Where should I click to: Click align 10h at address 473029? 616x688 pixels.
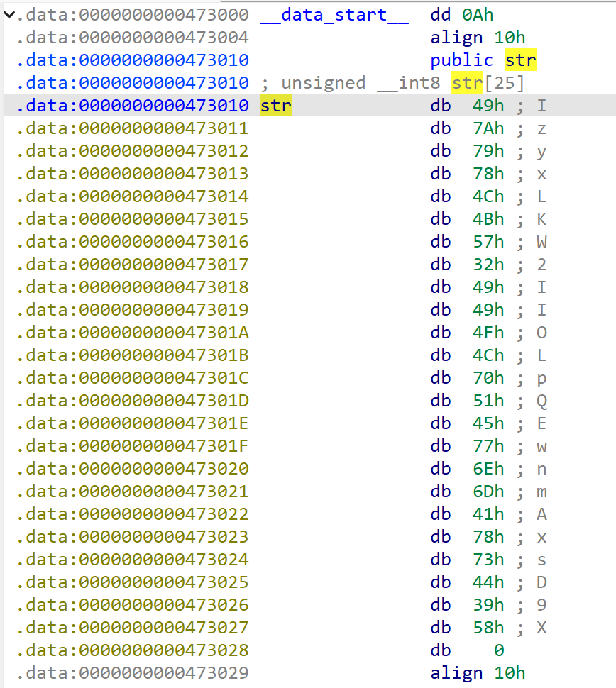pyautogui.click(x=478, y=673)
